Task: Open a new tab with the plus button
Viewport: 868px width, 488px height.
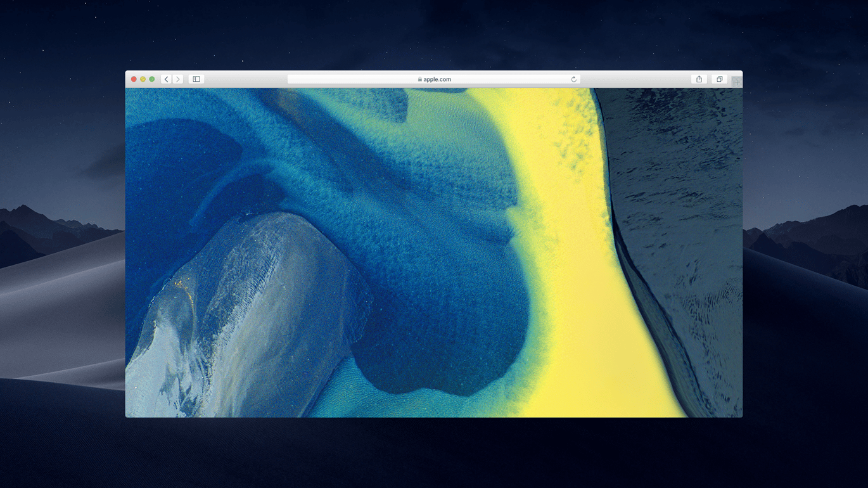Action: (x=736, y=82)
